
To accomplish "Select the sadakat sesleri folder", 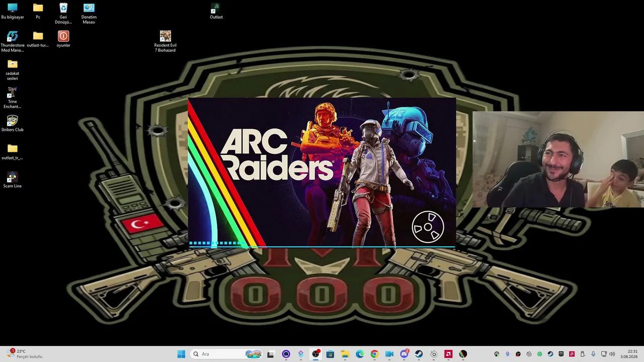I will click(13, 70).
